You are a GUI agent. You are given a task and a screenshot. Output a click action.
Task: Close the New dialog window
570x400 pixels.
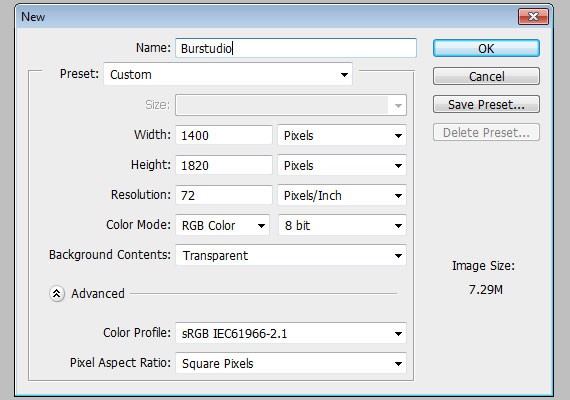533,17
